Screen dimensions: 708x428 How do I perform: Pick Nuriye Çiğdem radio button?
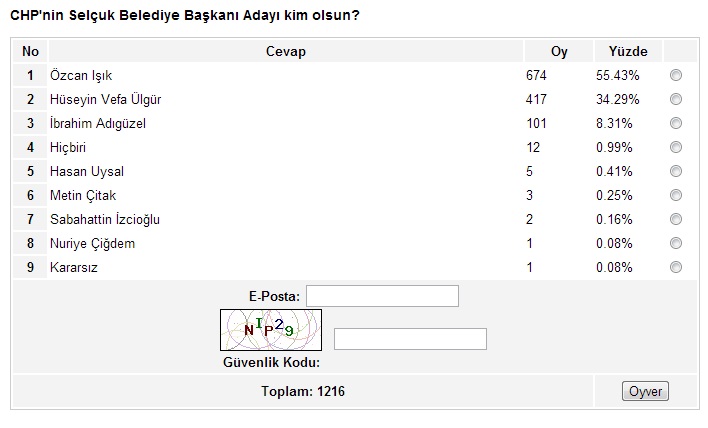(676, 243)
